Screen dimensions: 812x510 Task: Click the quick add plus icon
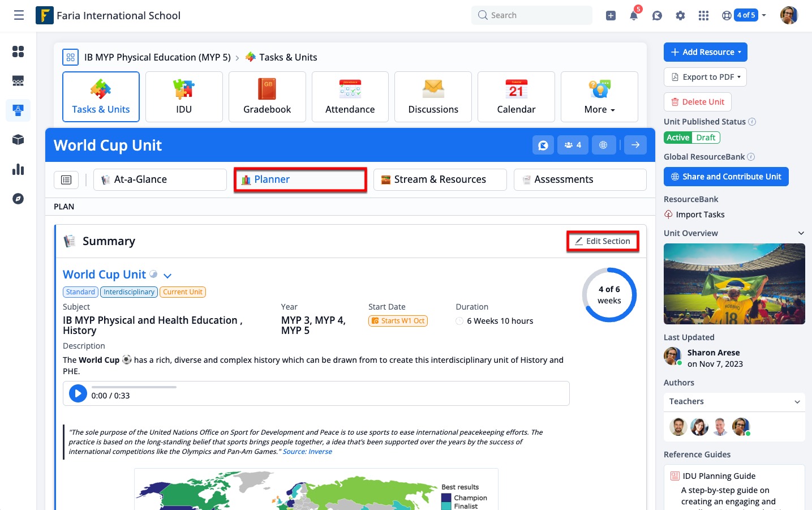pyautogui.click(x=611, y=16)
